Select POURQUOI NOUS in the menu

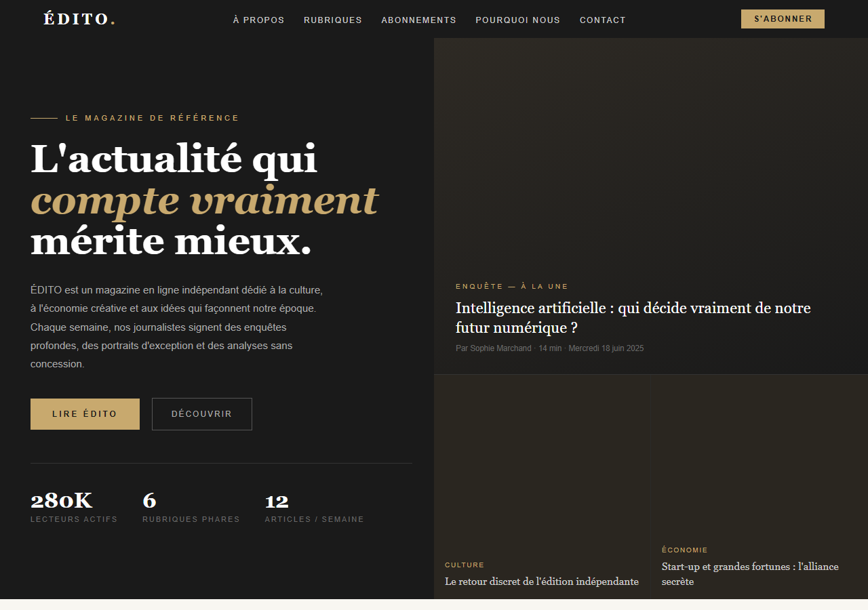click(x=517, y=20)
